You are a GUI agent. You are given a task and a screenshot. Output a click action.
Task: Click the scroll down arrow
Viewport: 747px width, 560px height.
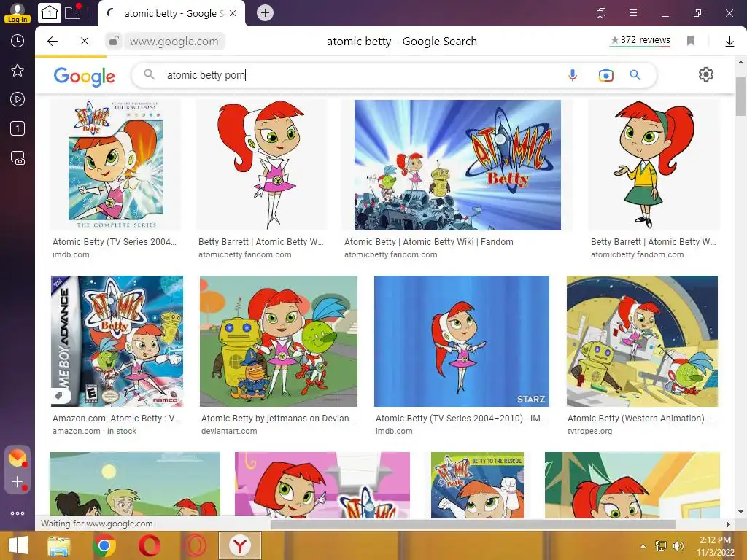(740, 512)
